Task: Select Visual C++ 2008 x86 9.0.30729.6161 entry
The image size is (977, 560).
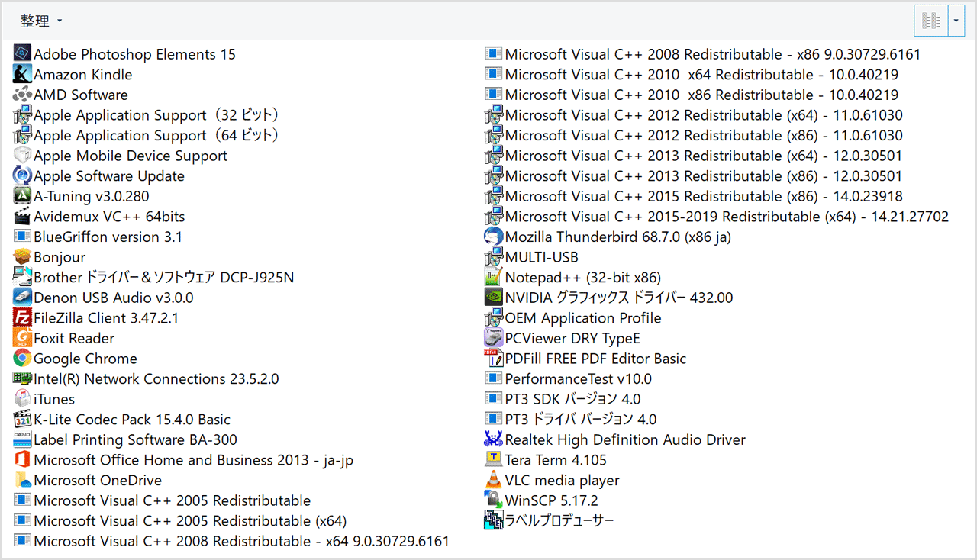Action: pyautogui.click(x=703, y=53)
